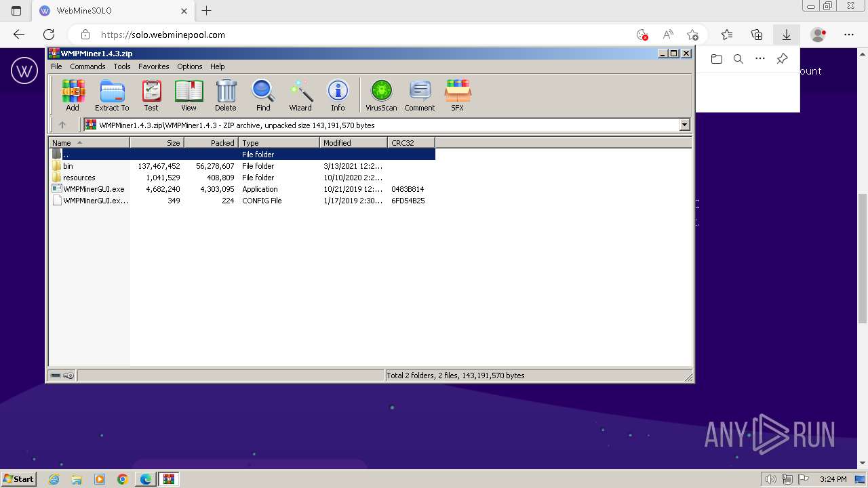Select the resources folder
868x488 pixels.
[242, 178]
